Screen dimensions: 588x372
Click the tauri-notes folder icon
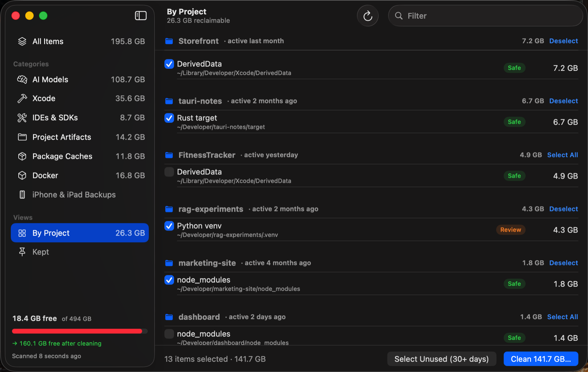click(169, 101)
